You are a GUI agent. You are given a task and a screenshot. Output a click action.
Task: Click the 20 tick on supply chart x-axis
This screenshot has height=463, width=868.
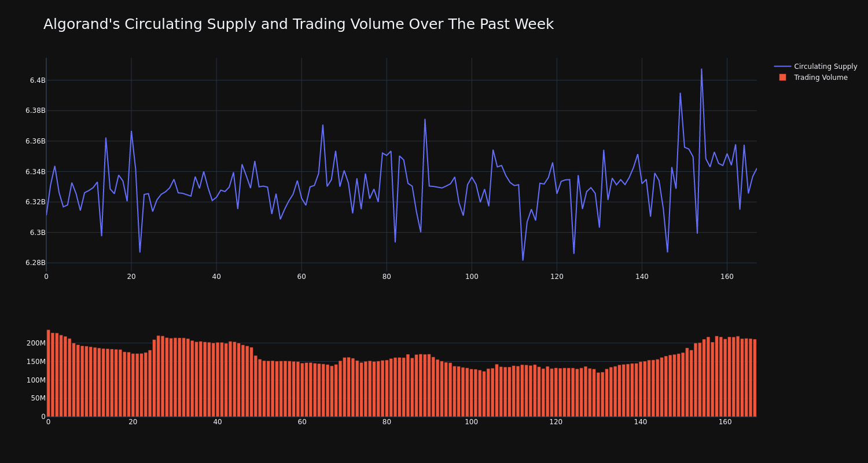point(131,277)
